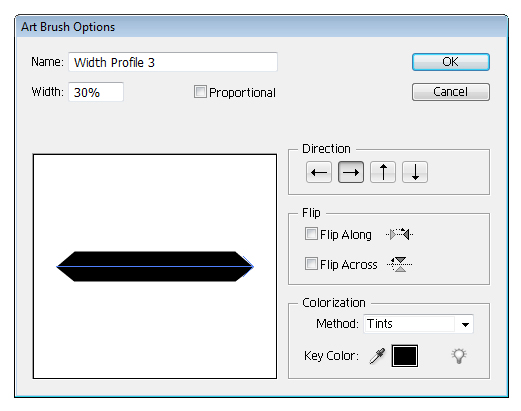Check the Flip Along option

click(x=311, y=234)
